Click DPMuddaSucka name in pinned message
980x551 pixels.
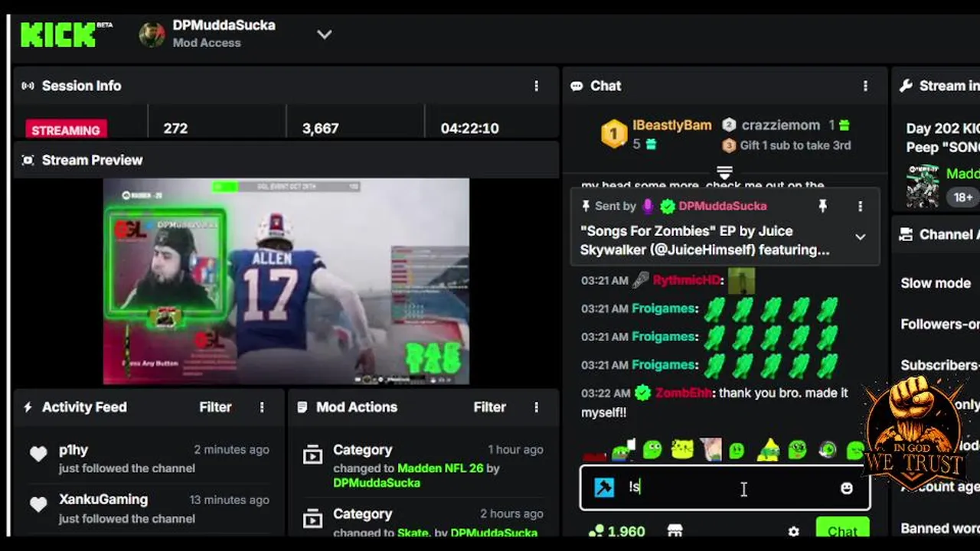click(x=722, y=206)
